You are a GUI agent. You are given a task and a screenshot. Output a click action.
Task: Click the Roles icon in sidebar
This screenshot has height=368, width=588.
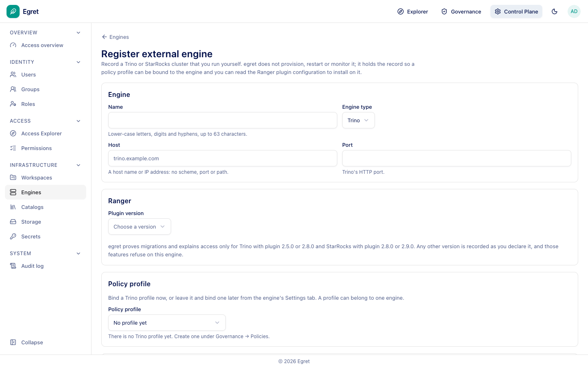tap(13, 104)
